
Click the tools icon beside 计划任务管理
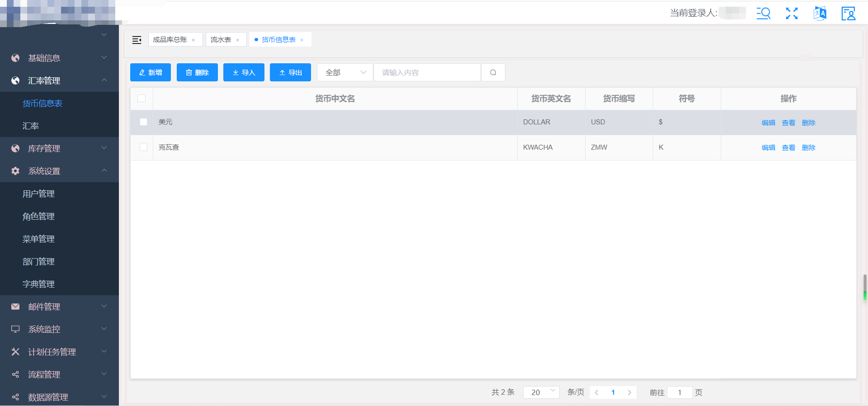15,352
